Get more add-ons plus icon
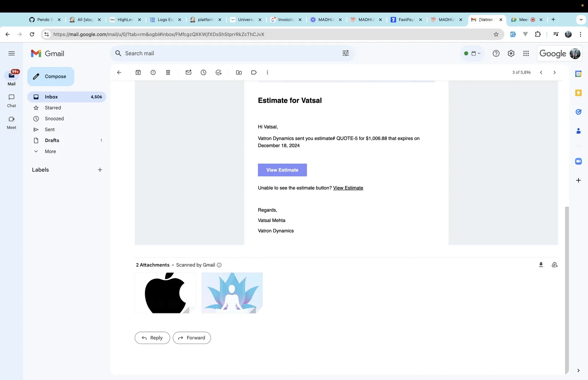Viewport: 588px width, 380px height. (578, 180)
